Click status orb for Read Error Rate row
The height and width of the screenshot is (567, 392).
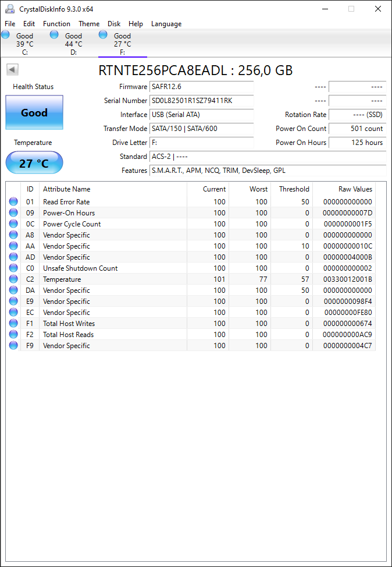13,202
